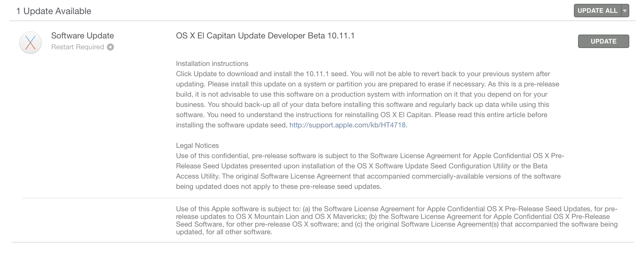The image size is (644, 256).
Task: Open the Update All dropdown arrow
Action: pyautogui.click(x=625, y=11)
